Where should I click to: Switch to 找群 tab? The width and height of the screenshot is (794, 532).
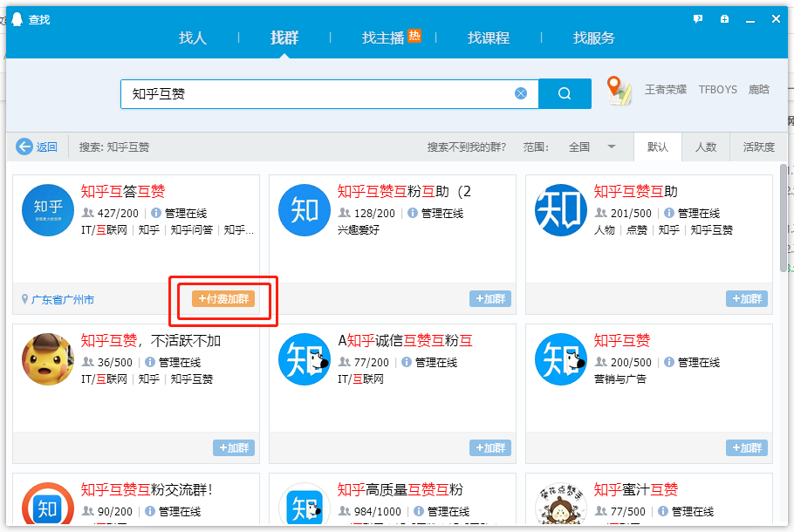click(284, 38)
